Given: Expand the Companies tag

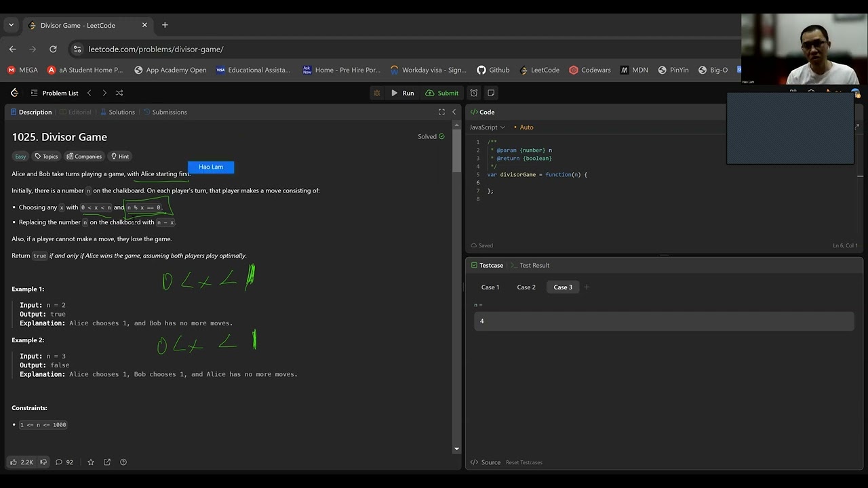Looking at the screenshot, I should pos(84,157).
